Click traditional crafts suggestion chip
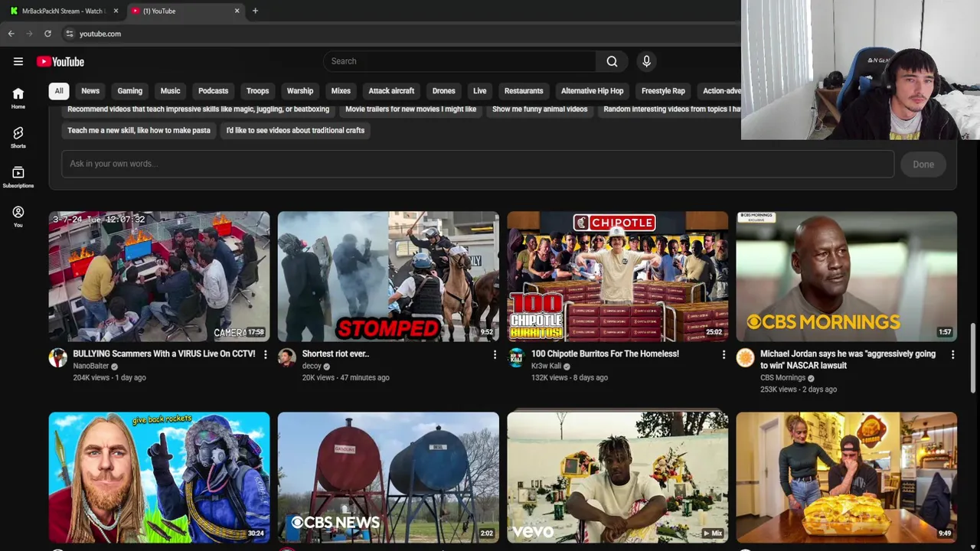This screenshot has height=551, width=980. point(296,131)
